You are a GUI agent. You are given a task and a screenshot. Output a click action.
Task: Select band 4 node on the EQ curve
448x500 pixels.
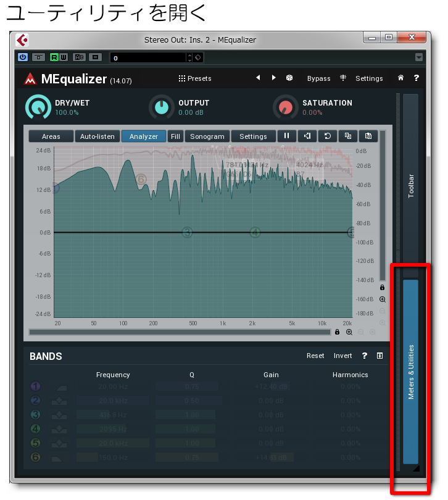coord(255,232)
